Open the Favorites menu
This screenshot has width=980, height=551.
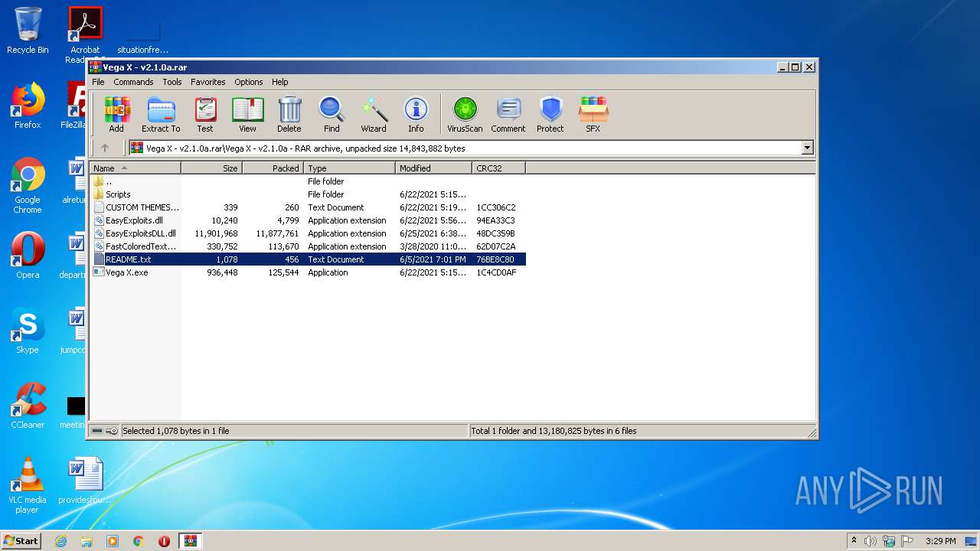pyautogui.click(x=208, y=82)
